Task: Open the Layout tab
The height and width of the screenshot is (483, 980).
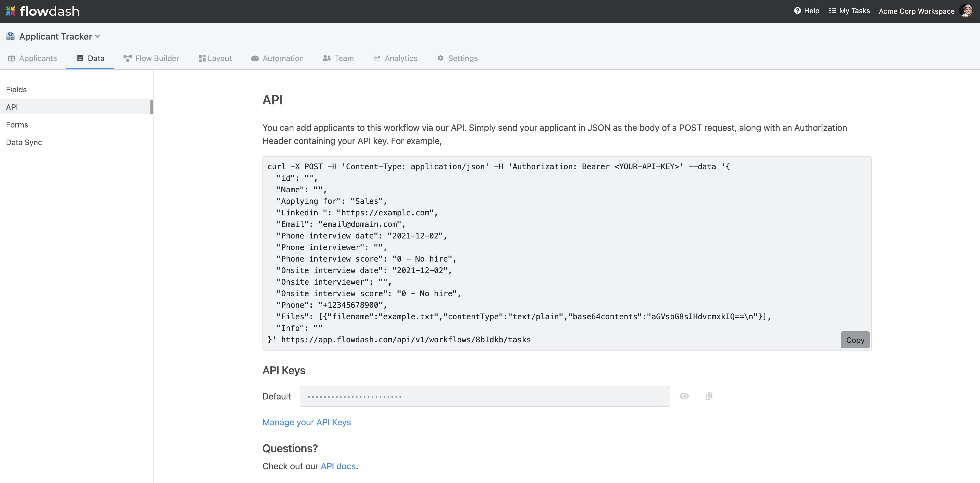Action: pos(215,58)
